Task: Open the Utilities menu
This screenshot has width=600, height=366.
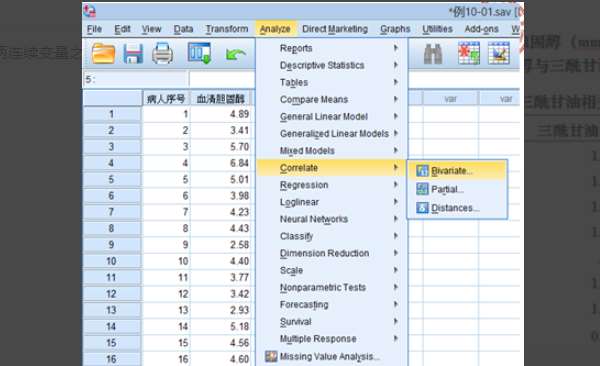Action: click(x=437, y=29)
